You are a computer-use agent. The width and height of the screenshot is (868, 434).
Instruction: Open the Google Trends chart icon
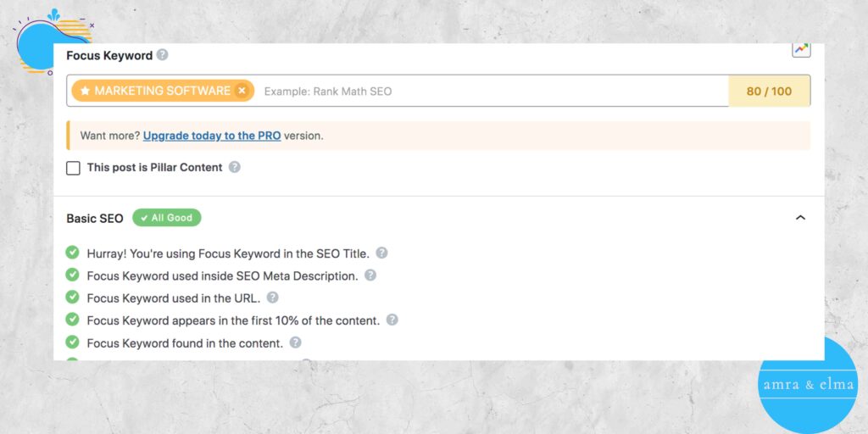click(801, 49)
